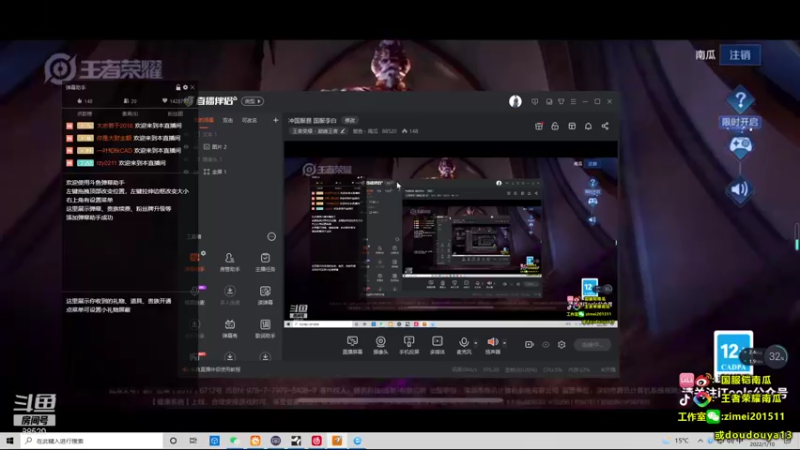Open the Windows Start menu
Viewport: 800px width, 450px height.
pos(10,441)
